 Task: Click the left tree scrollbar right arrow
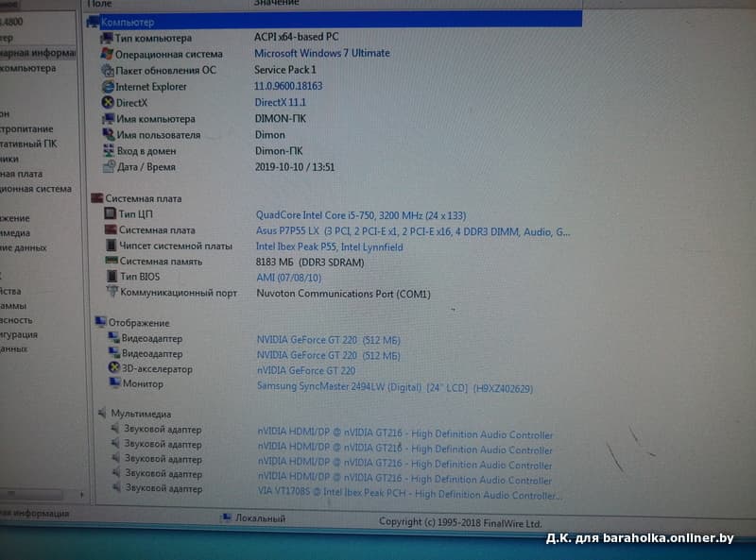81,495
